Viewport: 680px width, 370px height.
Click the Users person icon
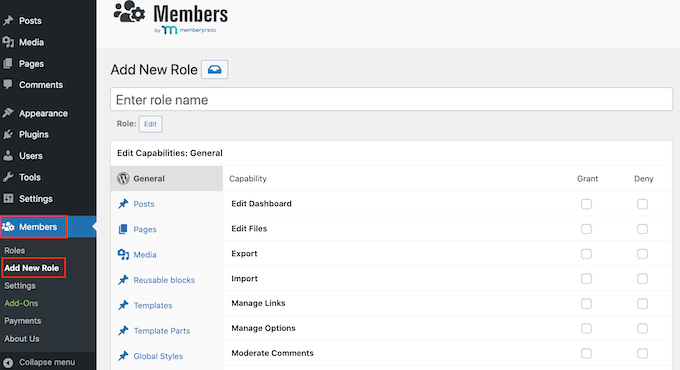tap(8, 155)
